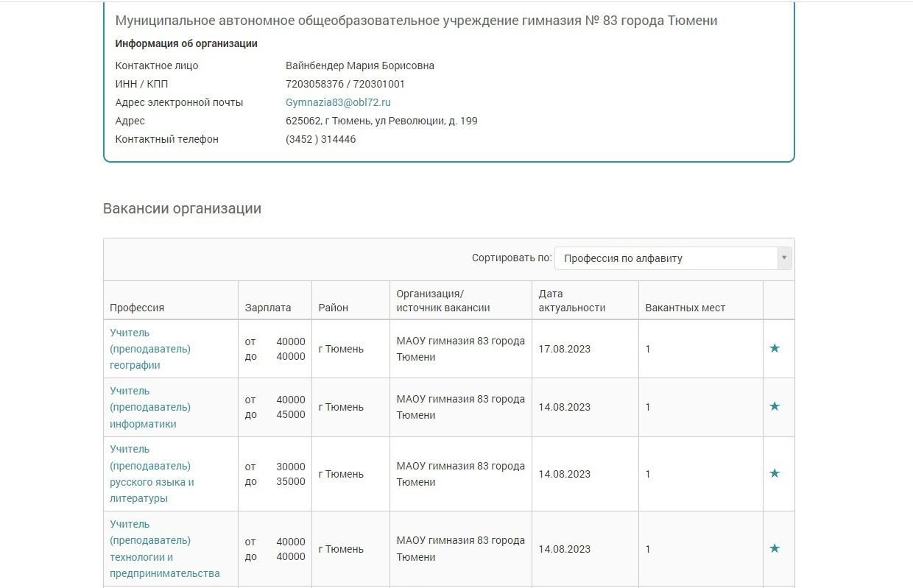This screenshot has width=913, height=588.
Task: Open vacancy 'Учитель (преподаватель) географии'
Action: coord(150,349)
